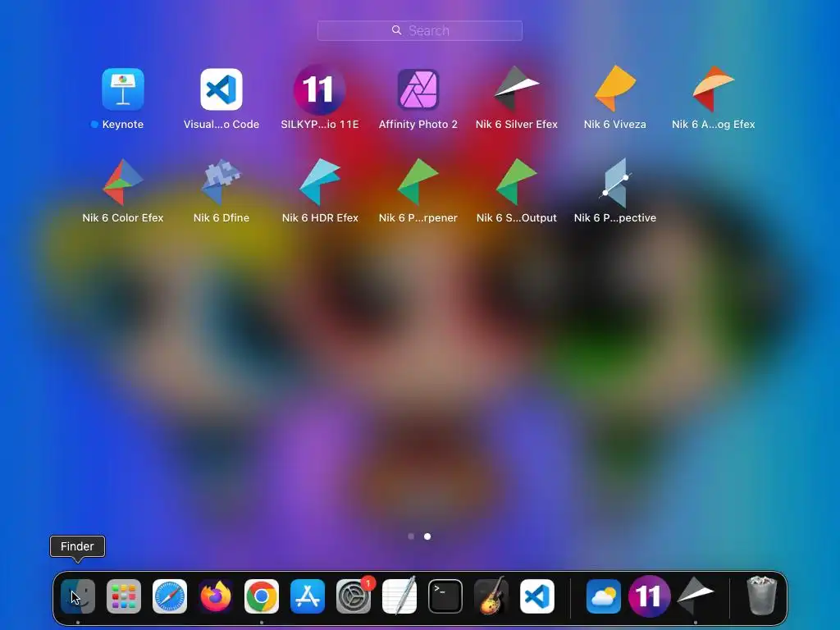Open Safari from the Dock
840x630 pixels.
tap(170, 596)
